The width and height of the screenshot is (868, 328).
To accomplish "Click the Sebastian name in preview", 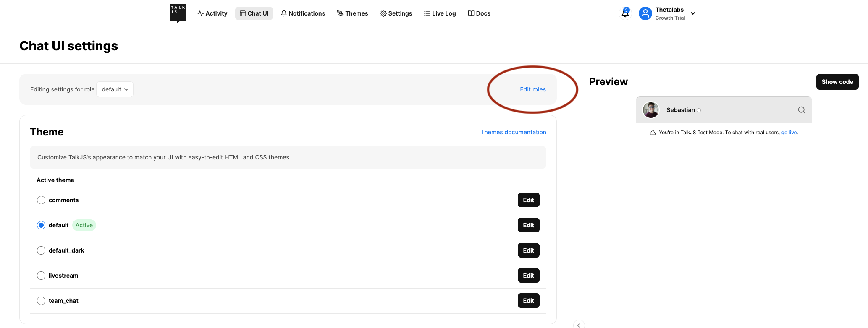I will (x=680, y=110).
